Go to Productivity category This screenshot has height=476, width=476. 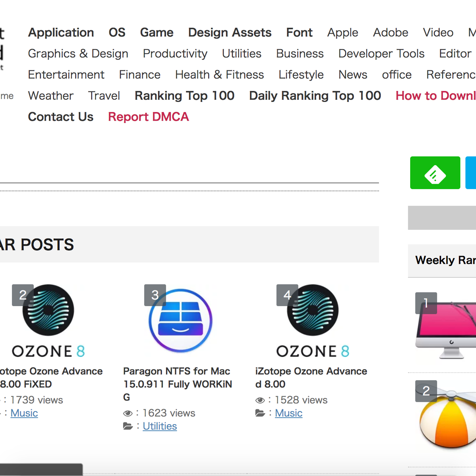(x=175, y=54)
